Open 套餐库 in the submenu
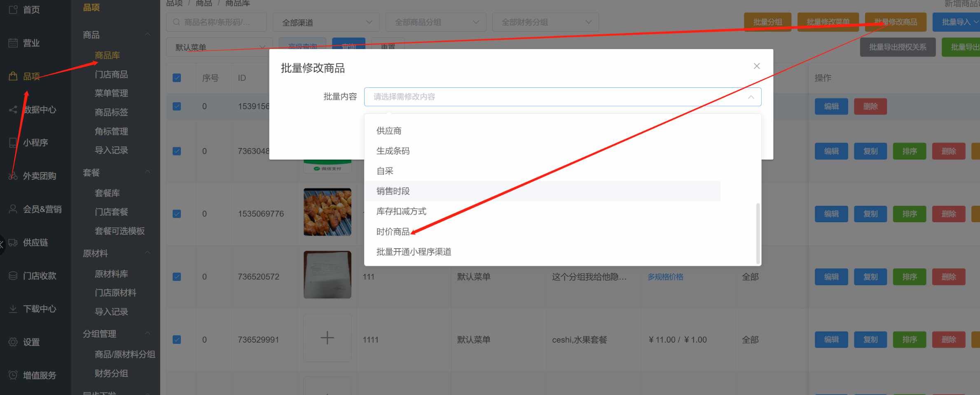Screen dimensions: 980x395 (x=107, y=193)
